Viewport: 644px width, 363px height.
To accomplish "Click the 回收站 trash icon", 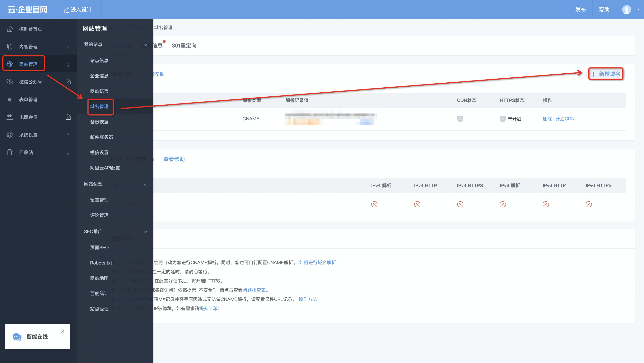I will [10, 152].
